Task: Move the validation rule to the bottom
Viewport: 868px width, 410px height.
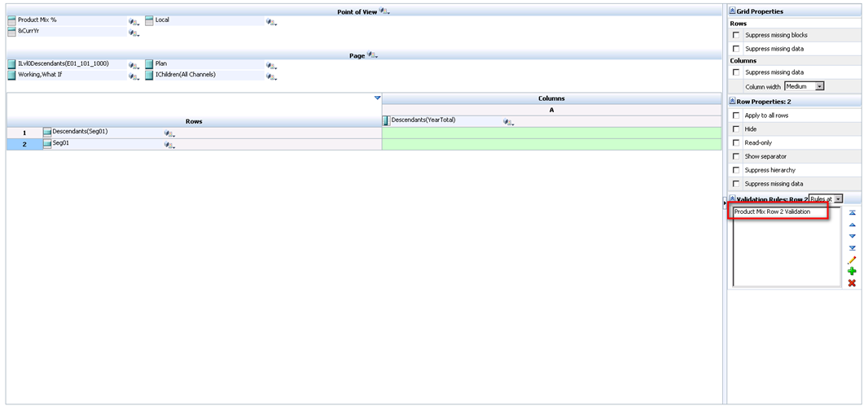Action: tap(852, 248)
